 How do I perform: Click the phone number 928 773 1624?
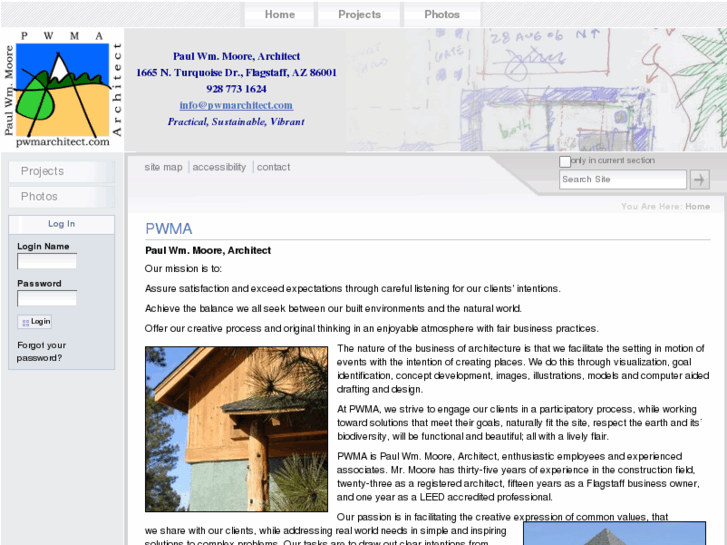[x=236, y=89]
